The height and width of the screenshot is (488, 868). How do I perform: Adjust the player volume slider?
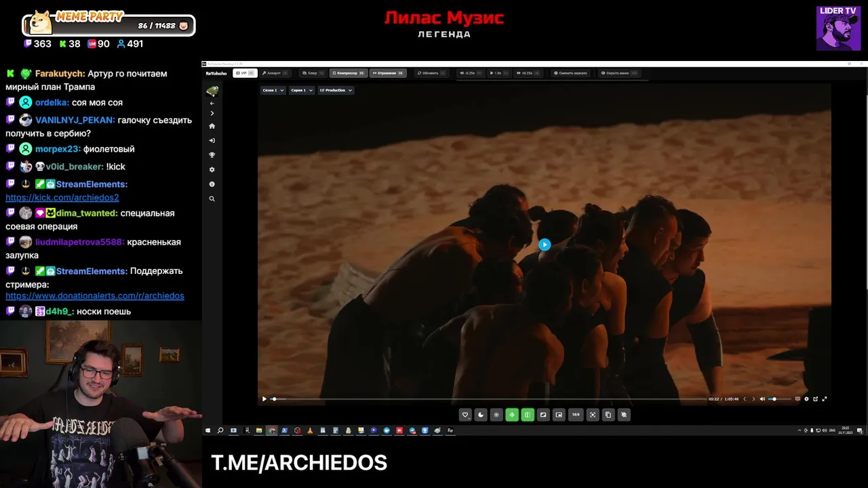coord(780,399)
